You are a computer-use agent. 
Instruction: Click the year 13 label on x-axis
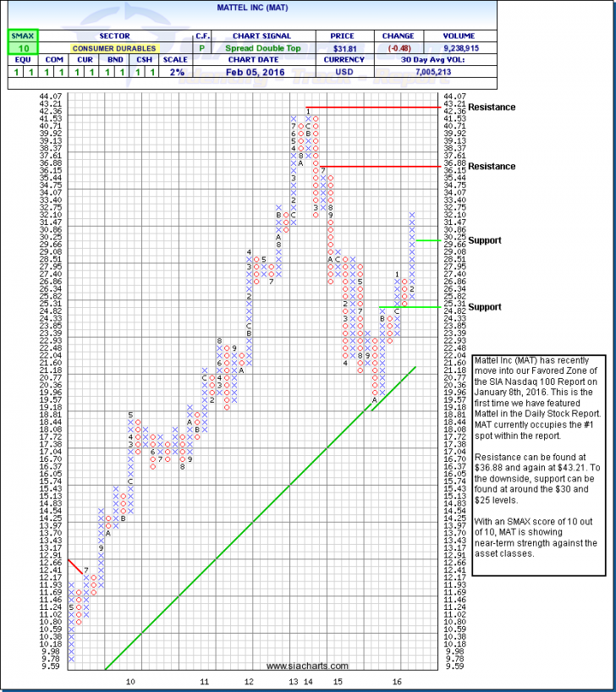pyautogui.click(x=293, y=680)
